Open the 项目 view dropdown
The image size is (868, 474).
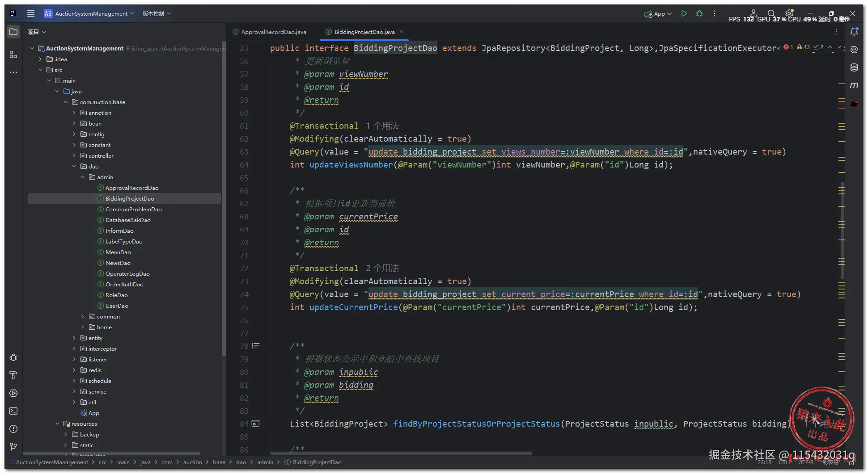coord(37,32)
